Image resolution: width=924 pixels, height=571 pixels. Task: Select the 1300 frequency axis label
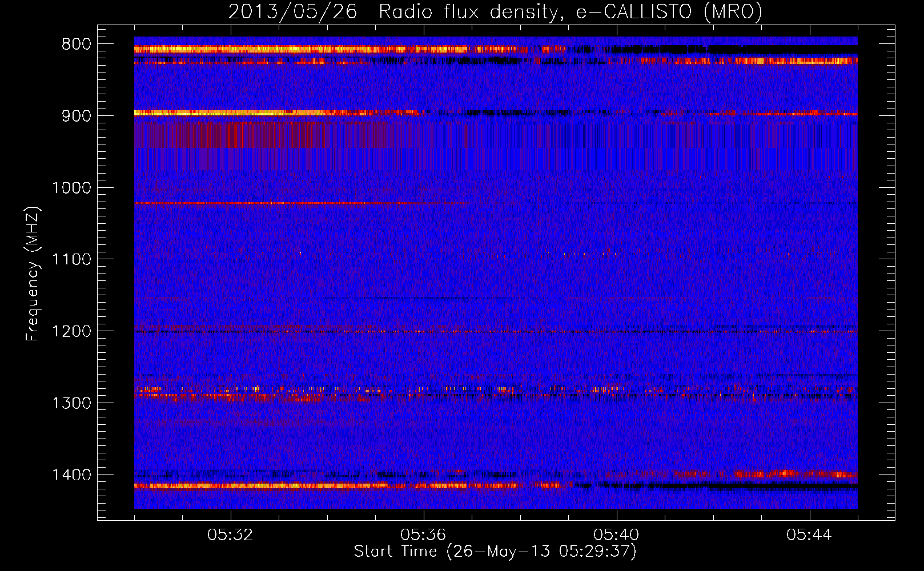(71, 404)
